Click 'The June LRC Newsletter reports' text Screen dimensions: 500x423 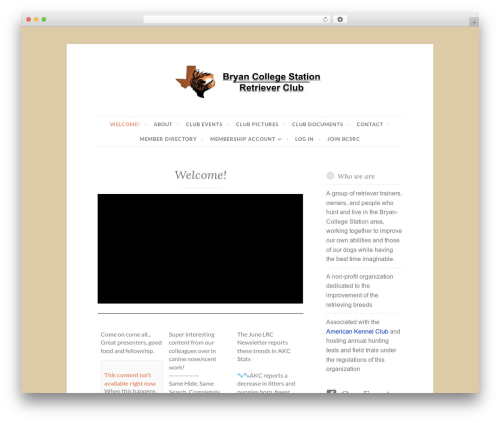point(264,347)
